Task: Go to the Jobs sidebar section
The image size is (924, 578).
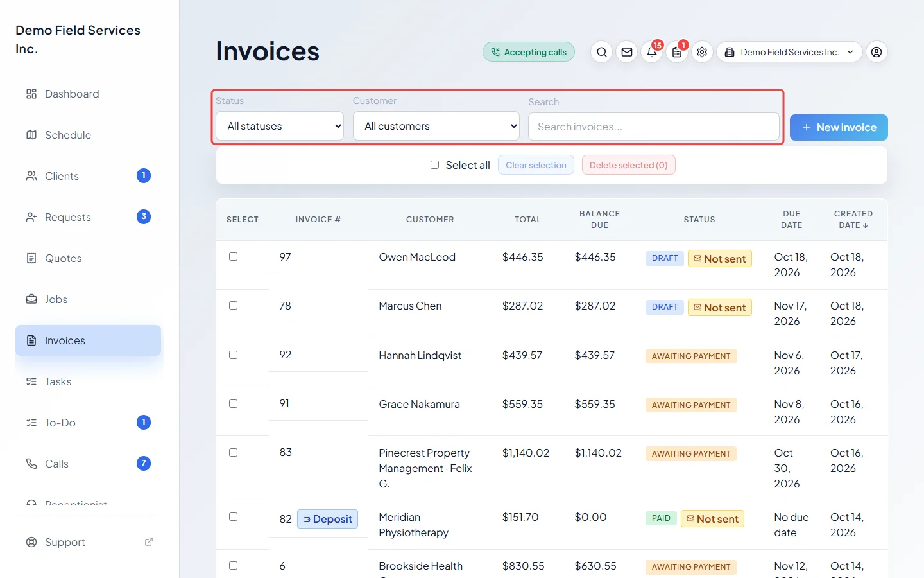Action: [89, 299]
